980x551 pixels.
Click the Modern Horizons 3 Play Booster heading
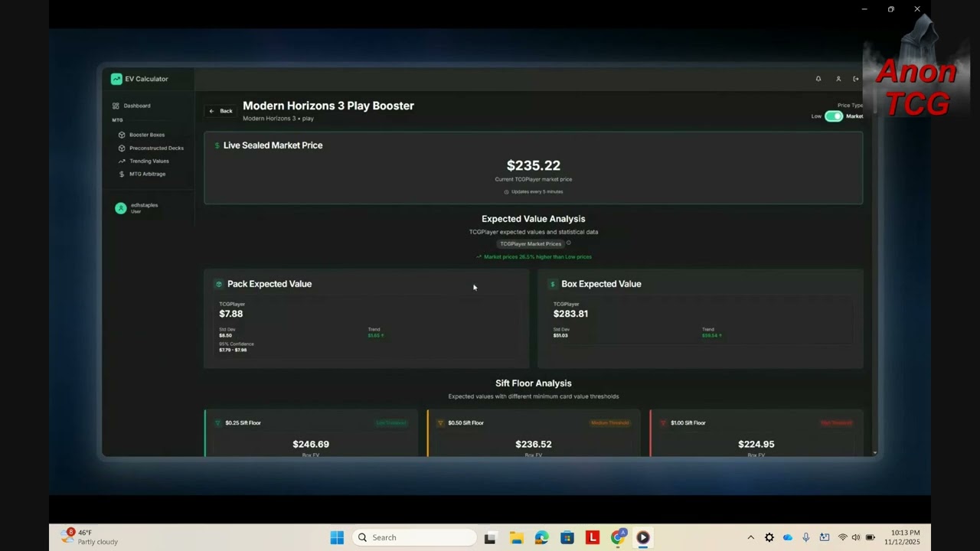click(x=328, y=106)
